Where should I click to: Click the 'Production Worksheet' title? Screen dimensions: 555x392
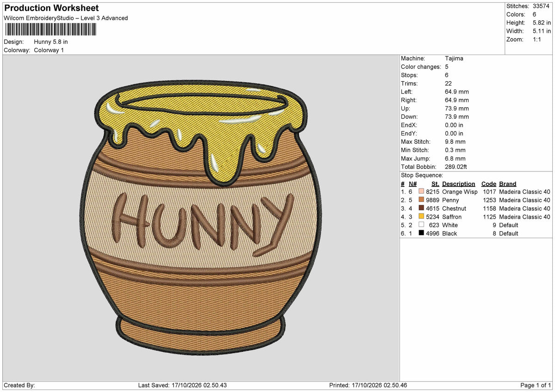tap(51, 8)
